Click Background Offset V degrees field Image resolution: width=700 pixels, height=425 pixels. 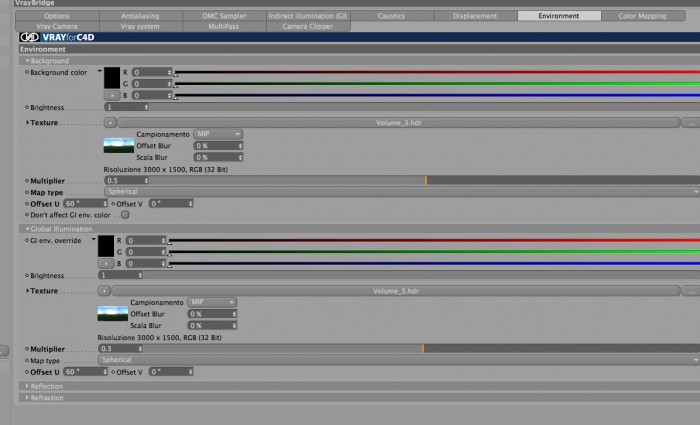coord(171,204)
